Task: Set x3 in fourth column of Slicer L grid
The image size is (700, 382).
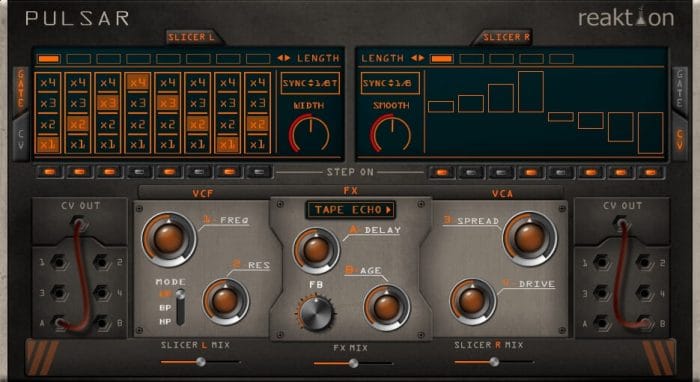Action: (138, 104)
